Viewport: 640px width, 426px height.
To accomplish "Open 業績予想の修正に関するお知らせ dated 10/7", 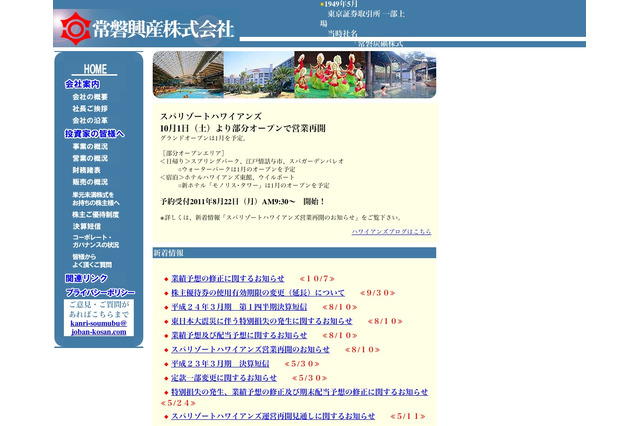I will 227,279.
